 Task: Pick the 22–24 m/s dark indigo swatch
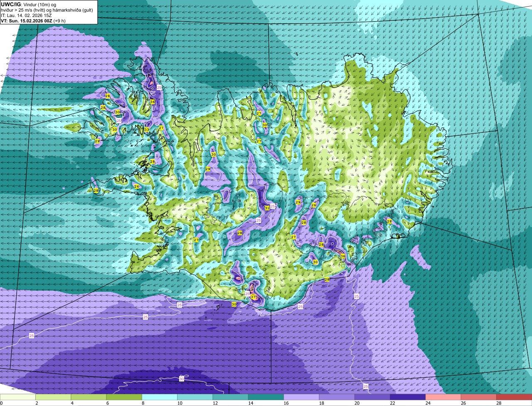(x=408, y=397)
